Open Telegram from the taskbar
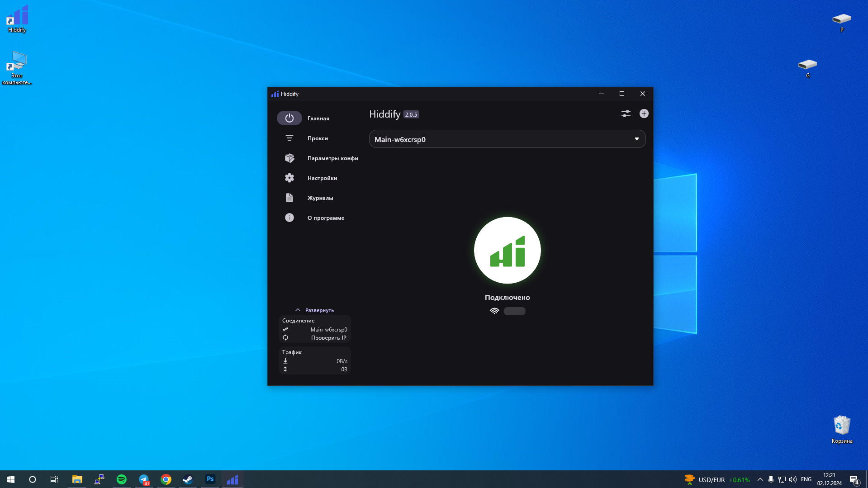Screen dimensions: 868x488 (144, 479)
